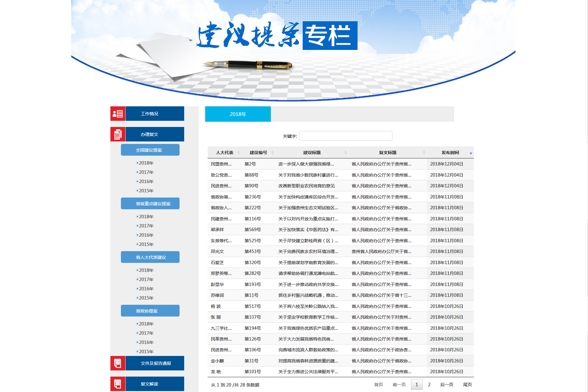Click the red notepad icon beside 复文解读
The image size is (588, 392).
coord(118,384)
